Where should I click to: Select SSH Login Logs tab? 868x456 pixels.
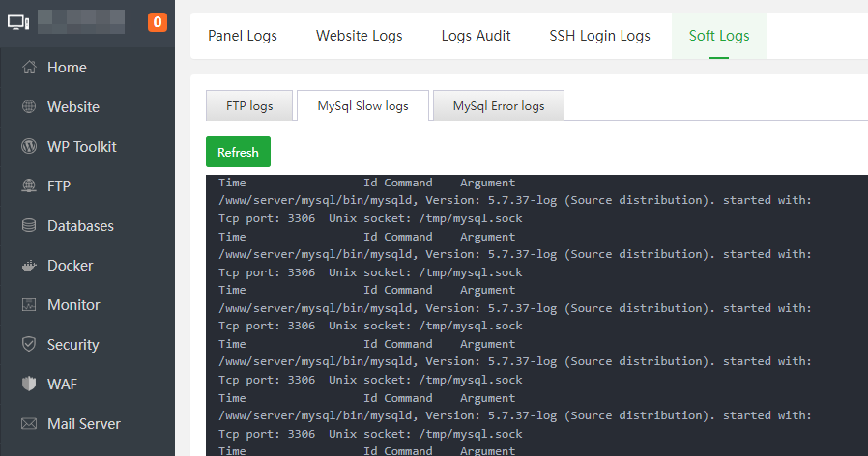tap(599, 36)
